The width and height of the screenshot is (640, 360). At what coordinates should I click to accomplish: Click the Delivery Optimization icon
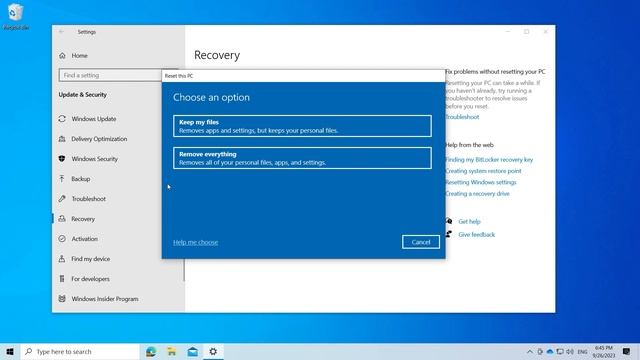coord(62,139)
